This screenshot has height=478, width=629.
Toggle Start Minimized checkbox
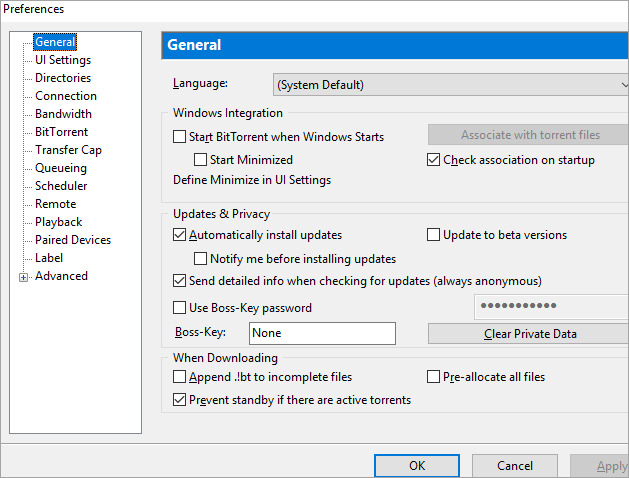(x=201, y=160)
